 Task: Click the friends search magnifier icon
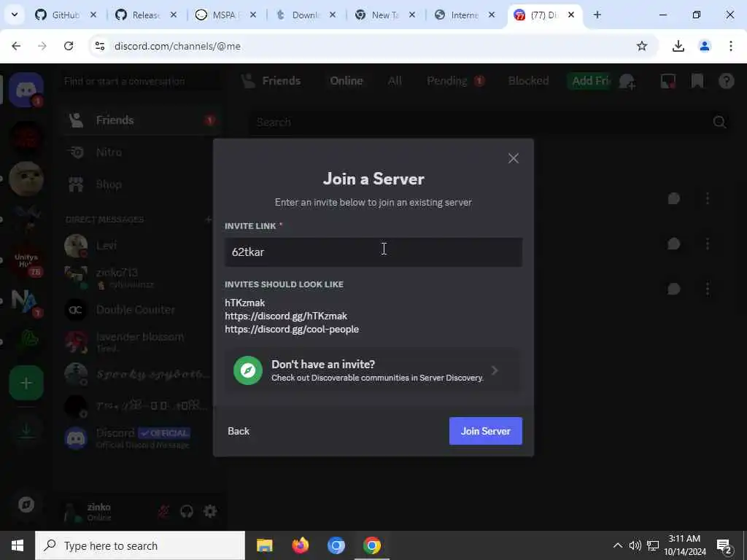tap(719, 122)
